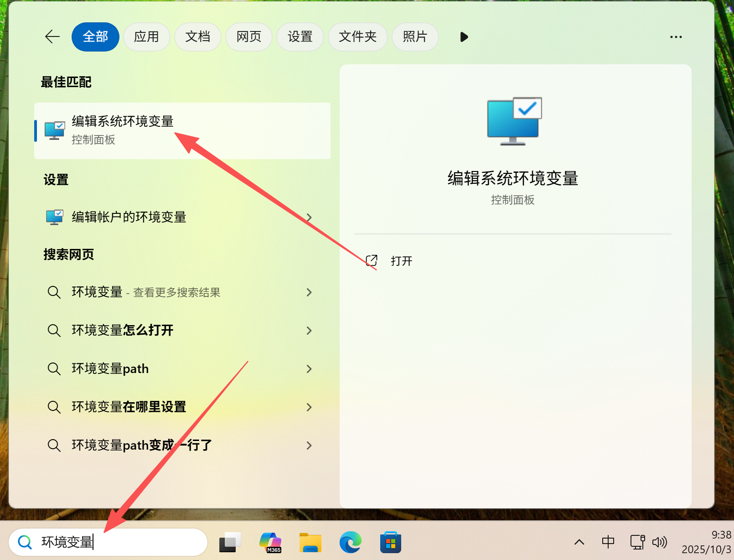Open the three-dots more options menu
Image resolution: width=734 pixels, height=560 pixels.
676,37
